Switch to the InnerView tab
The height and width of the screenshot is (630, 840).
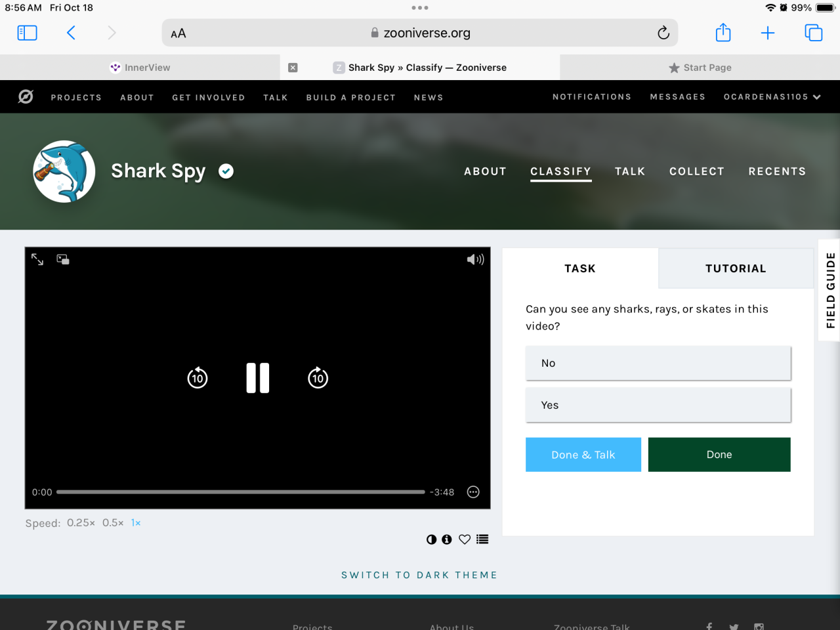click(140, 68)
